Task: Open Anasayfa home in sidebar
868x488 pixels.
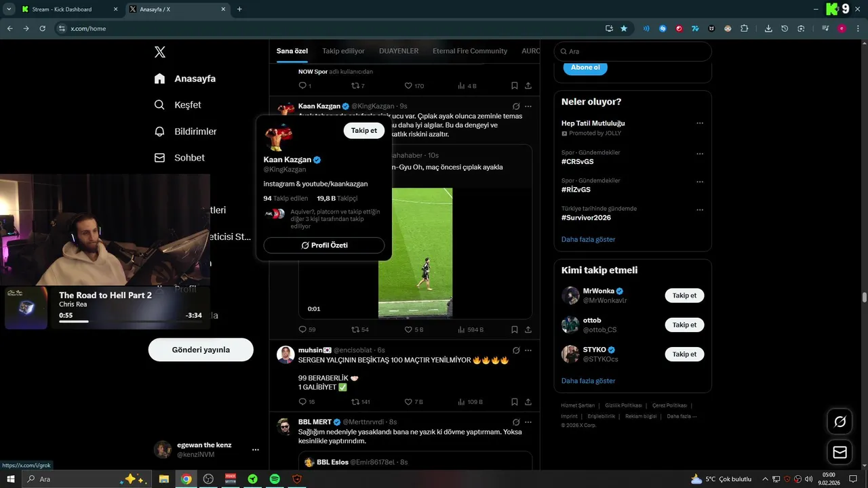Action: pyautogui.click(x=185, y=79)
